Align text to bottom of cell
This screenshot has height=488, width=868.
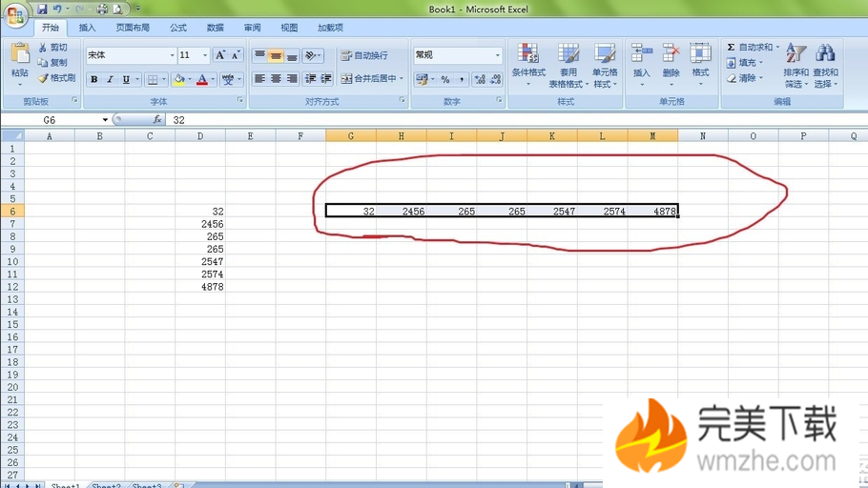tap(292, 55)
